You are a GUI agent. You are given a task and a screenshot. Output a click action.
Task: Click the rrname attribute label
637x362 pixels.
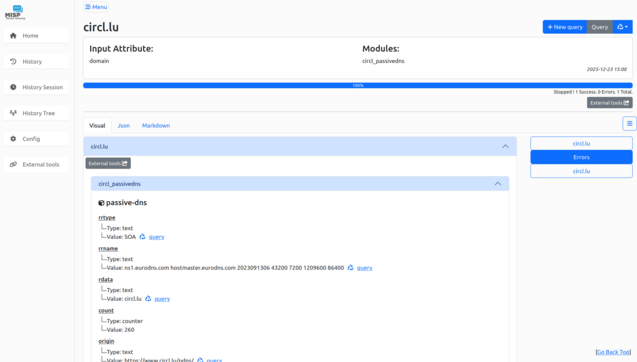click(108, 249)
